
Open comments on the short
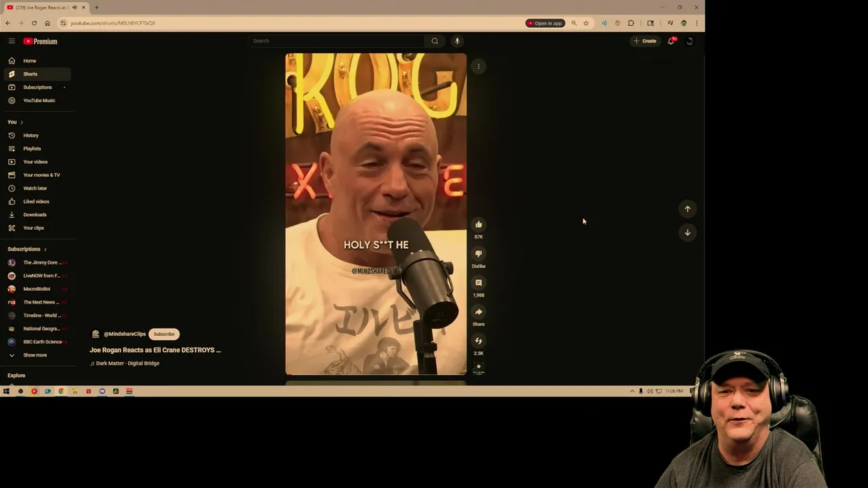(x=479, y=283)
